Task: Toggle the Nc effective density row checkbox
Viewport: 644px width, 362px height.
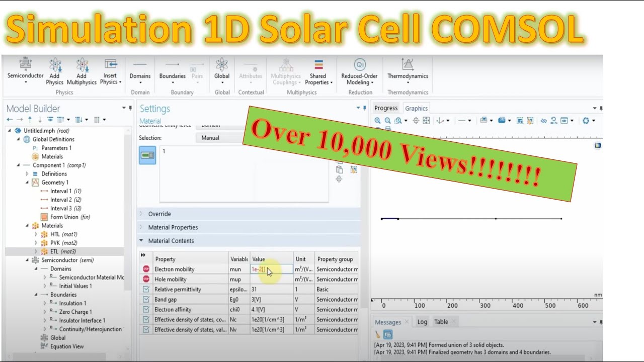Action: [146, 319]
